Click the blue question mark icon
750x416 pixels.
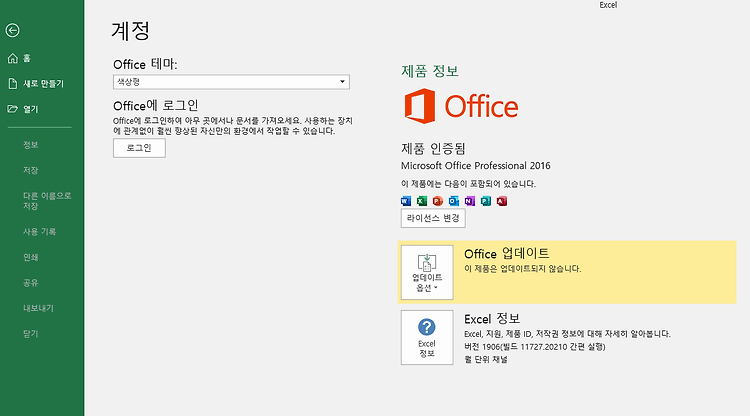pyautogui.click(x=427, y=327)
